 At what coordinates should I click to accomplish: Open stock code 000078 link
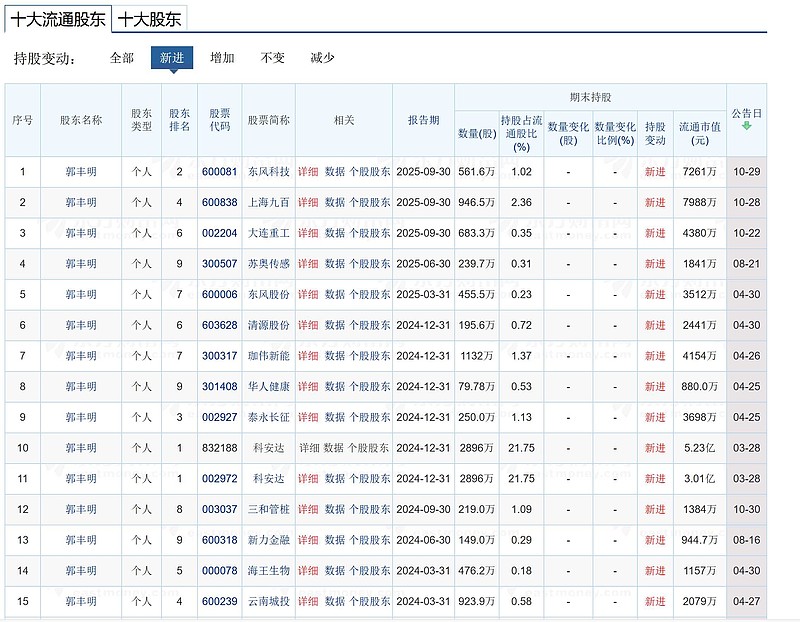[x=219, y=570]
